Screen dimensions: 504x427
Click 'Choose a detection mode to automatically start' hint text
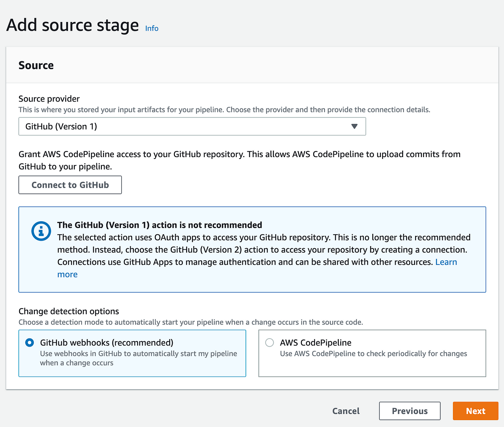pos(191,322)
